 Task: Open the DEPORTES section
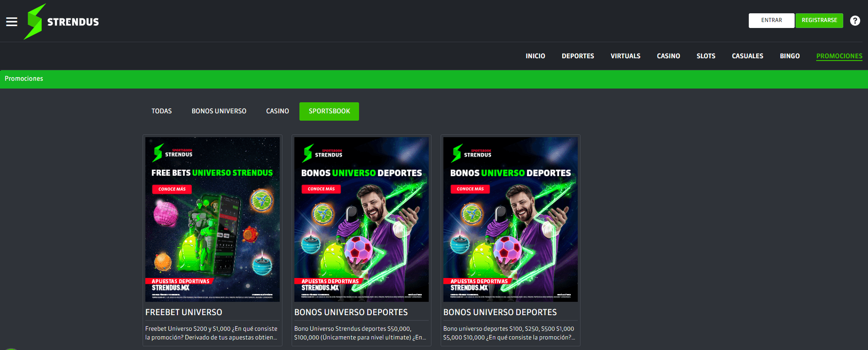[578, 56]
